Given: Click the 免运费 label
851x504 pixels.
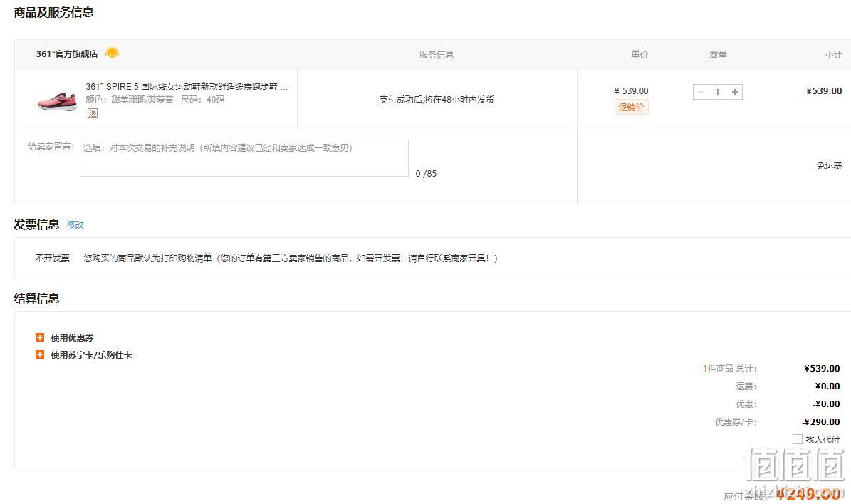Looking at the screenshot, I should point(830,165).
